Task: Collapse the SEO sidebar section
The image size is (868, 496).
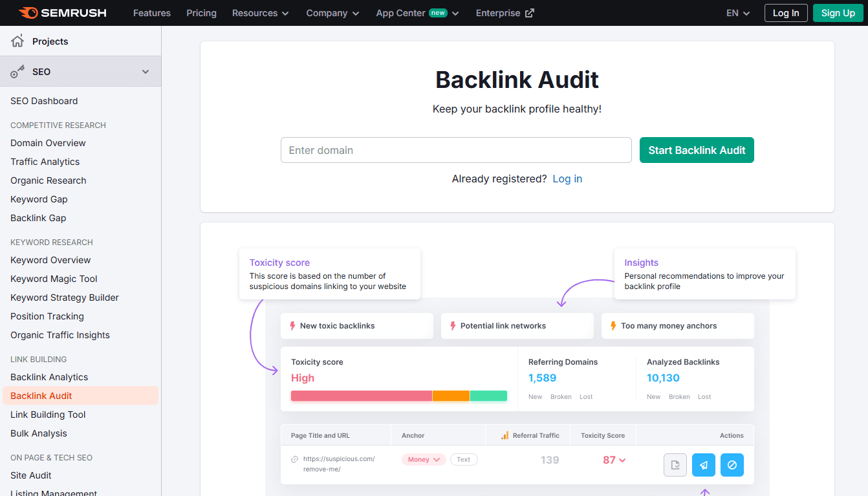Action: click(x=146, y=72)
